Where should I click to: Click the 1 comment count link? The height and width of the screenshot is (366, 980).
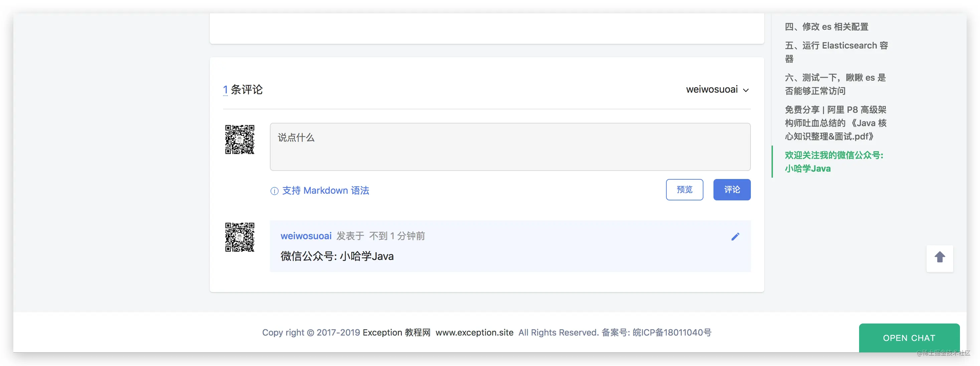point(225,90)
